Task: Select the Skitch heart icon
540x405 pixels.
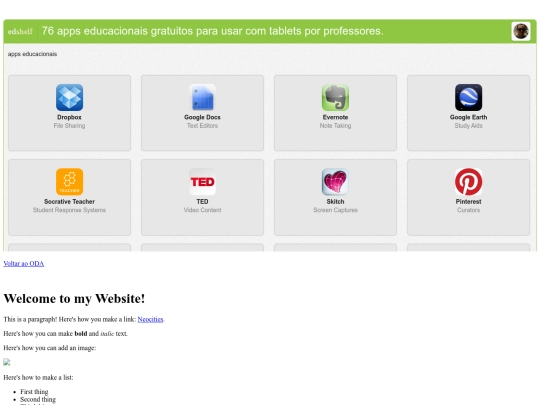Action: [335, 182]
